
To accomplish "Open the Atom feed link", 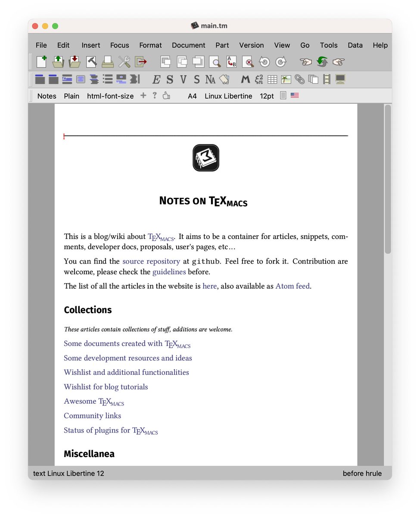I will [x=292, y=286].
